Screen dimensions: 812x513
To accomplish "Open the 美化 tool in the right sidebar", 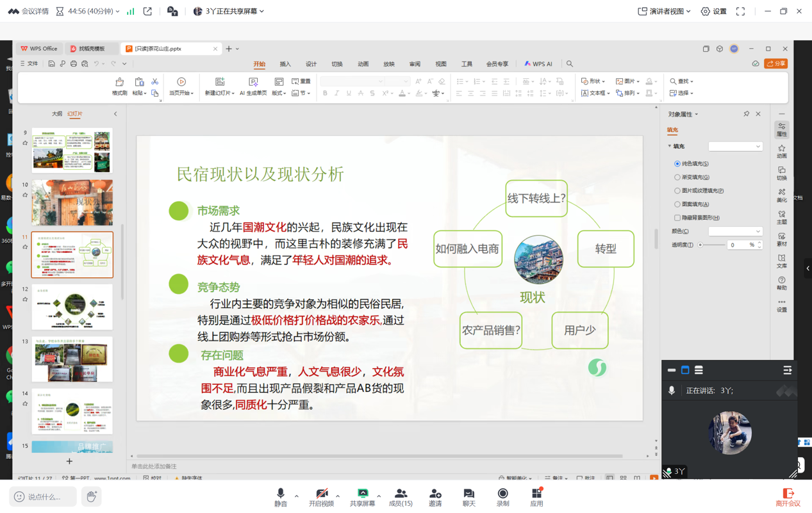I will (781, 195).
